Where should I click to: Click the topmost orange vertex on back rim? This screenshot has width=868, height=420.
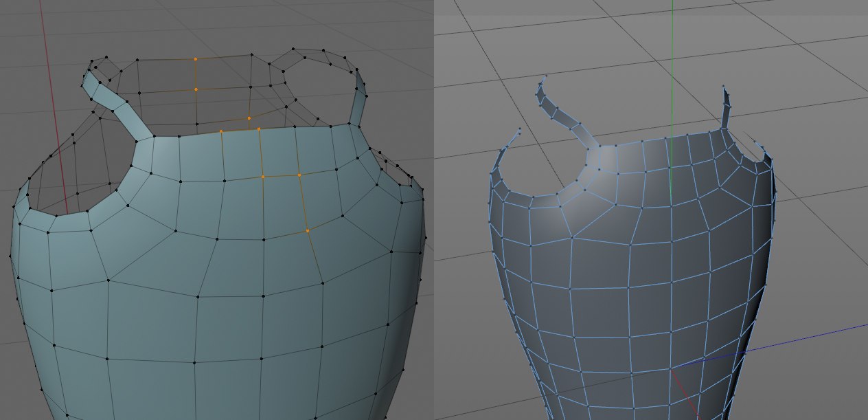coord(195,59)
